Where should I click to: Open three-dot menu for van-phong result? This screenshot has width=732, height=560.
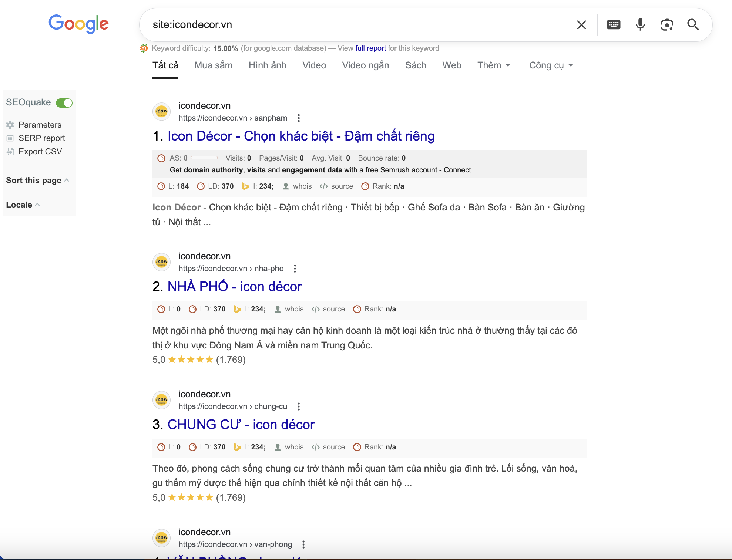coord(303,545)
